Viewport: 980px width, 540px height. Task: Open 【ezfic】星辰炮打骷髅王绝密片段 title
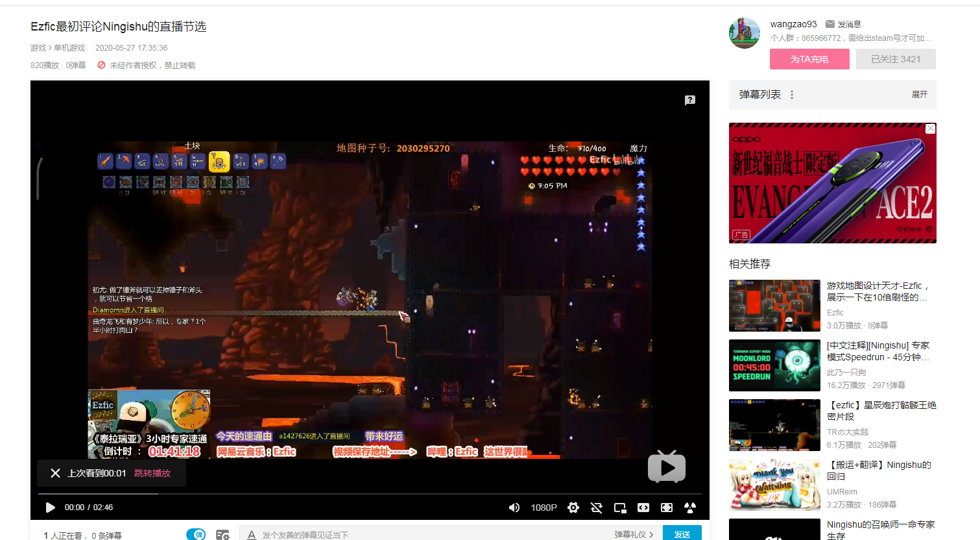tap(881, 411)
